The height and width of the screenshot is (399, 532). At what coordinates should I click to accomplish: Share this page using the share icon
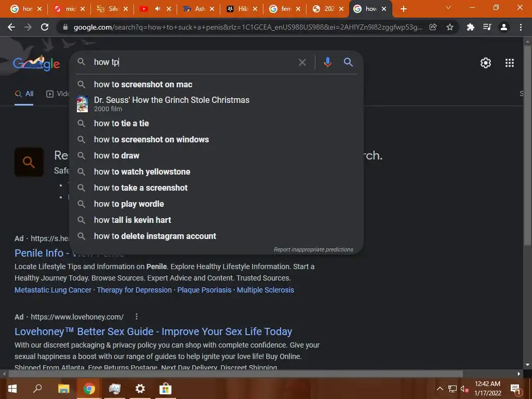click(x=433, y=27)
